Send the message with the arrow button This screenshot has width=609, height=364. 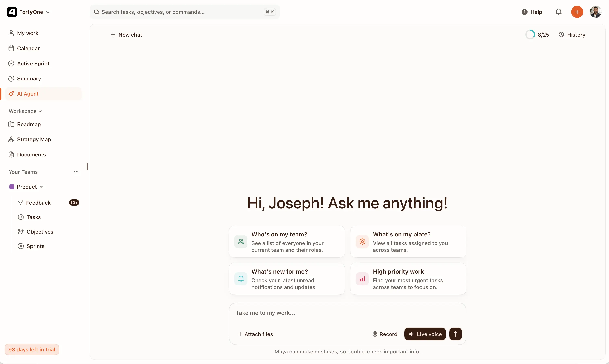(455, 334)
